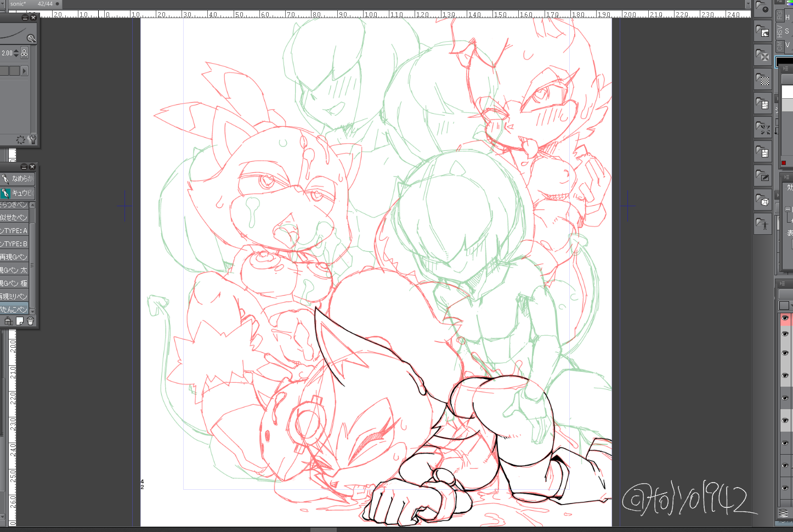Hide the topmost pink-highlighted layer
Screen dimensions: 793x532
785,318
